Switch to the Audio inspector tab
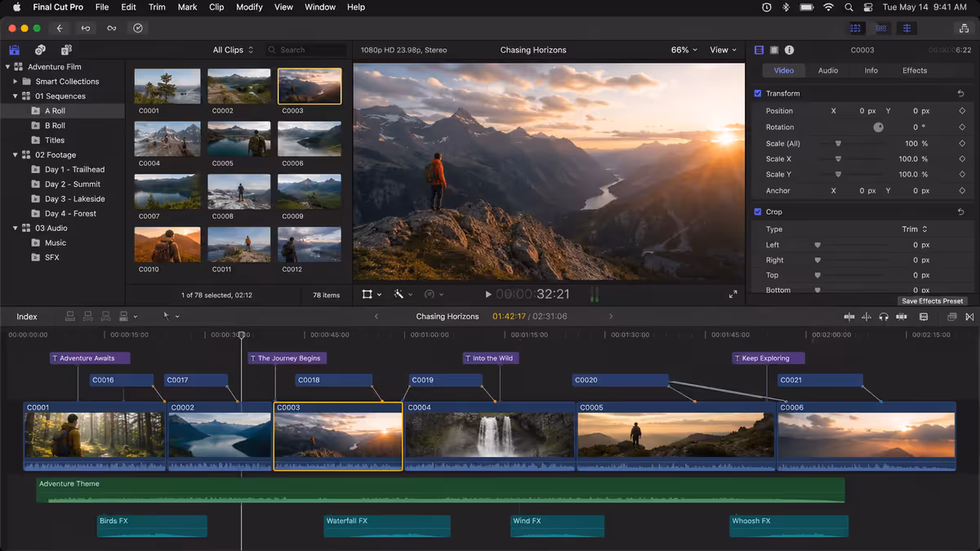This screenshot has width=980, height=551. click(828, 70)
